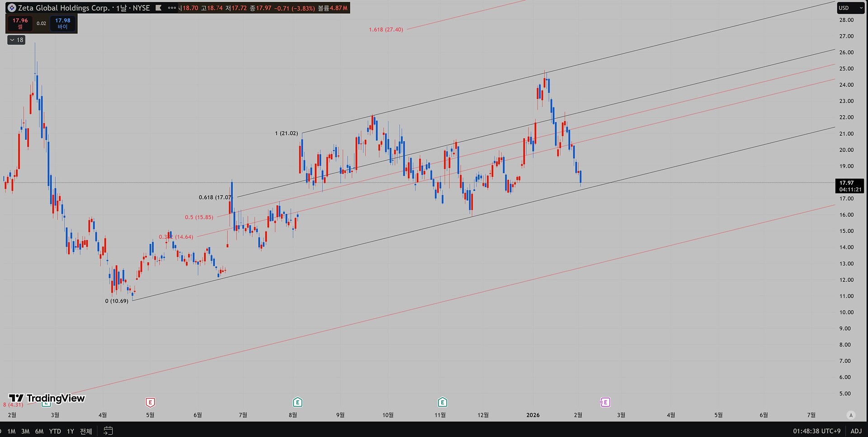The width and height of the screenshot is (868, 437).
Task: Click the 0 (10.69) Fibonacci level label
Action: [117, 301]
